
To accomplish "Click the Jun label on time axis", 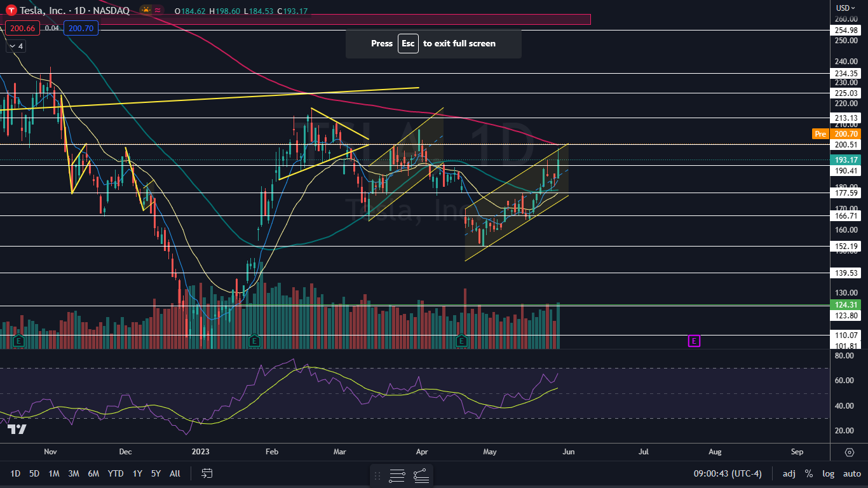I will click(x=568, y=452).
